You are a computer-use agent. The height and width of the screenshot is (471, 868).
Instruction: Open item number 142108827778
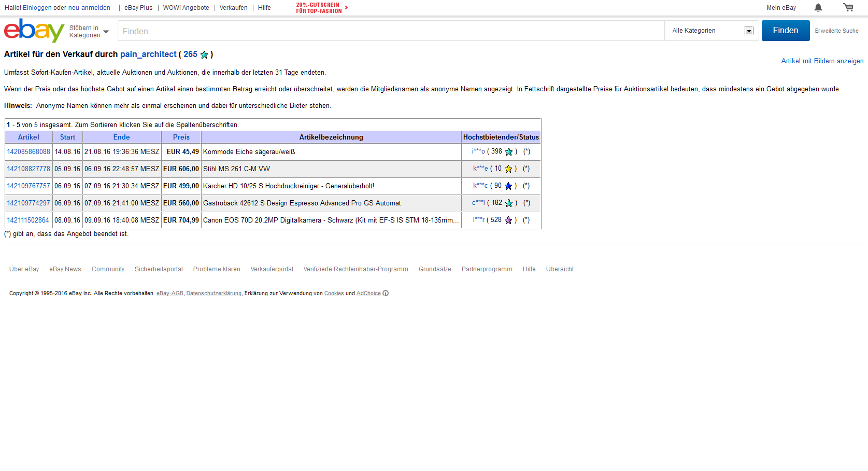click(x=29, y=169)
